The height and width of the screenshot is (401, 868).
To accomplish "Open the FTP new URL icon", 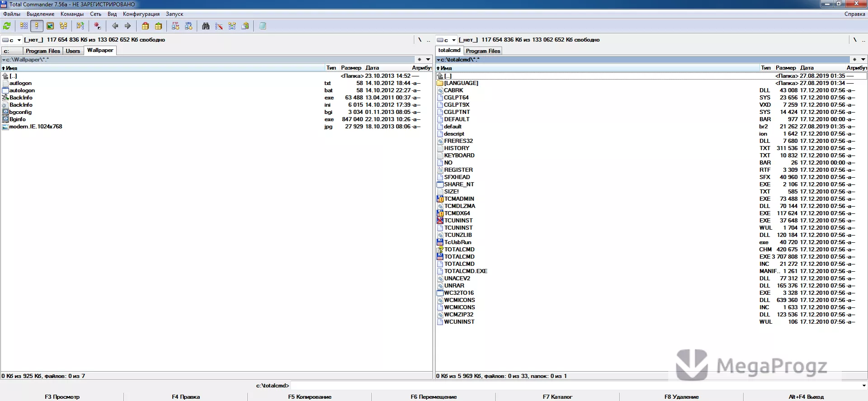I will click(x=189, y=26).
